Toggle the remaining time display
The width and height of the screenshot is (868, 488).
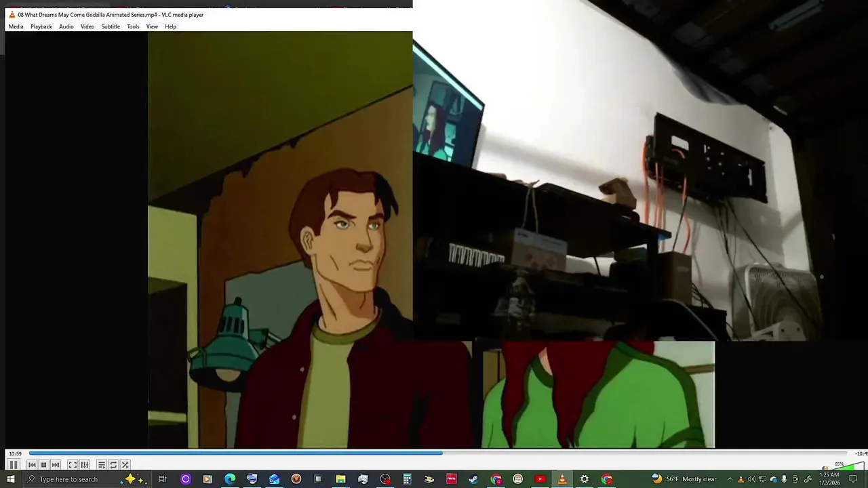pos(860,453)
